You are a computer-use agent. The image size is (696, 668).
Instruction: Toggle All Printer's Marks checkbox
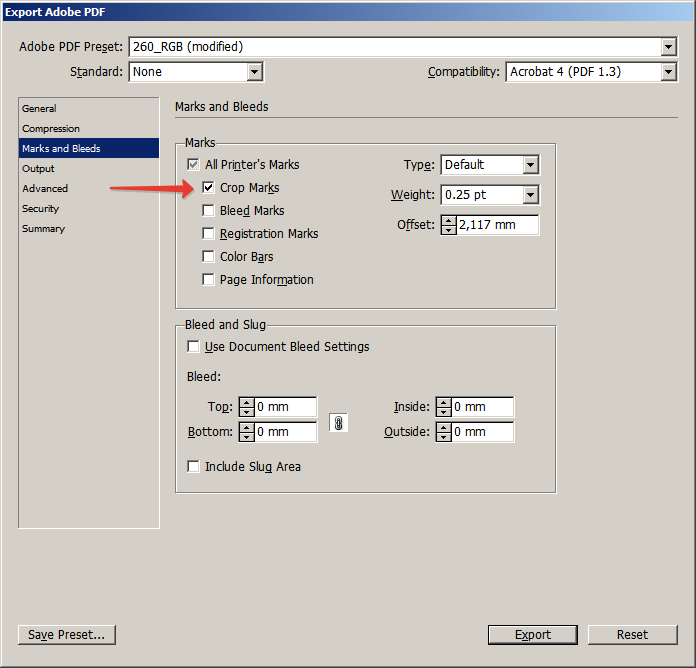pos(193,165)
